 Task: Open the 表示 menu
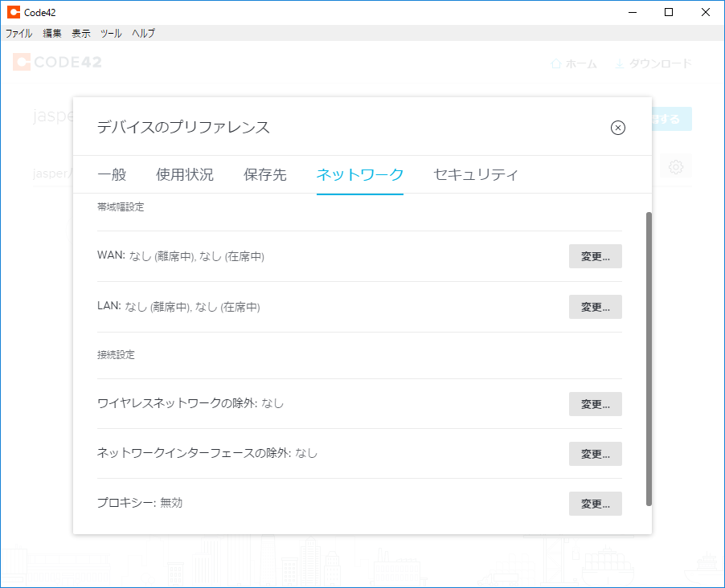click(81, 34)
